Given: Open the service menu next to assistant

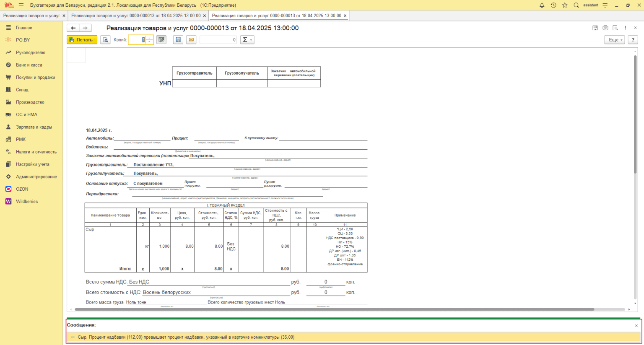Looking at the screenshot, I should (605, 5).
